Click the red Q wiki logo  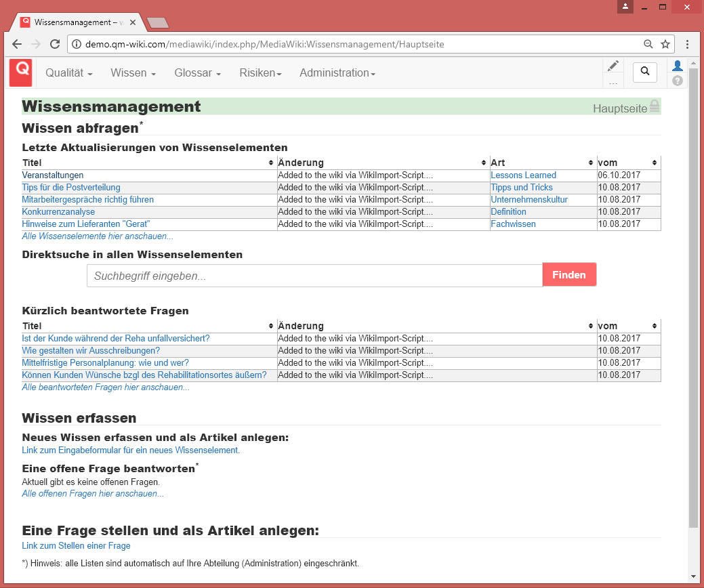pos(21,72)
